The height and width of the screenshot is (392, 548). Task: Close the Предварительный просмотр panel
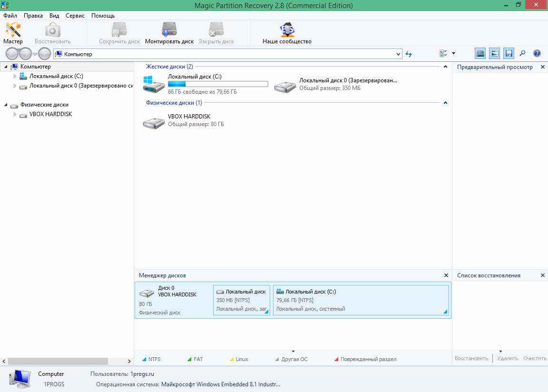click(x=542, y=67)
